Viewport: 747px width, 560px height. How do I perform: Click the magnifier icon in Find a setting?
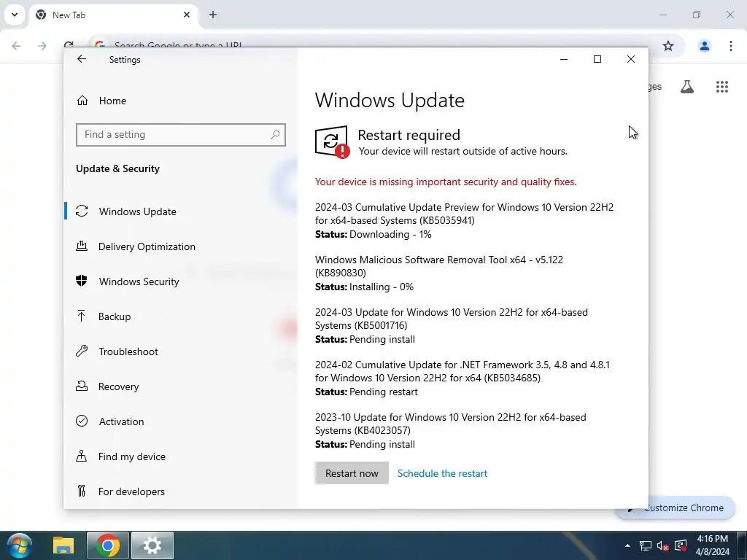(275, 135)
